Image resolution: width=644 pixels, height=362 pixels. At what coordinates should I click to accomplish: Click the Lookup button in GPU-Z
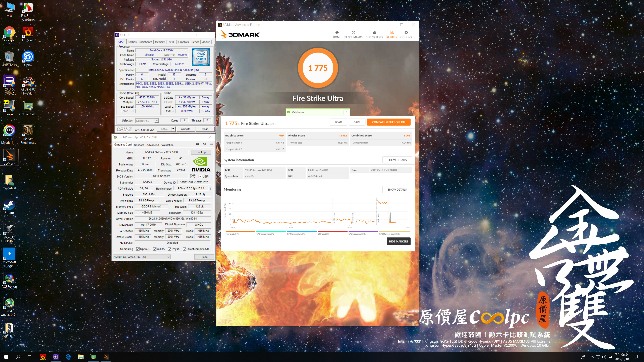pyautogui.click(x=201, y=152)
